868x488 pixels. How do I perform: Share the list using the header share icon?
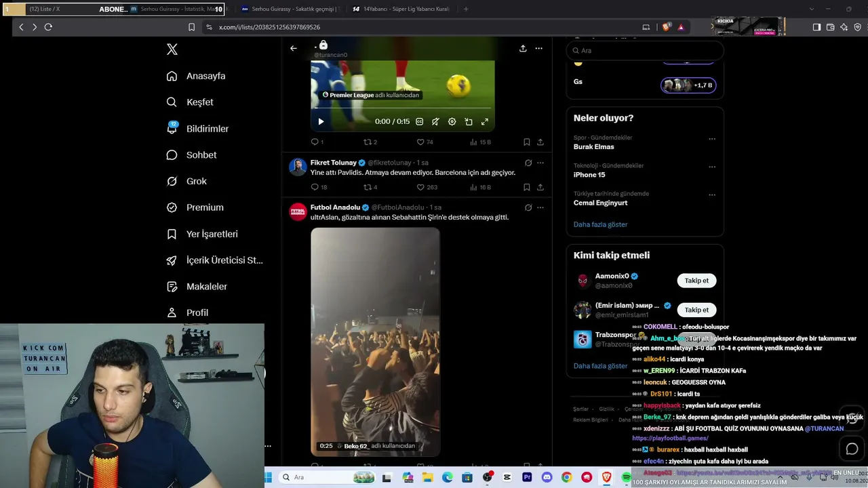(523, 48)
